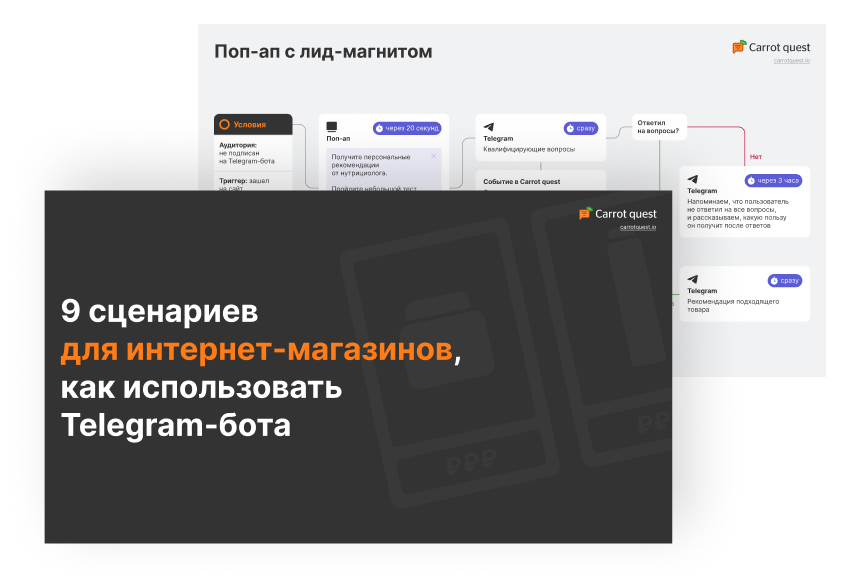Click the Telegram plane icon in the Квалифицирующие вопросы card
850x588 pixels.
(488, 127)
